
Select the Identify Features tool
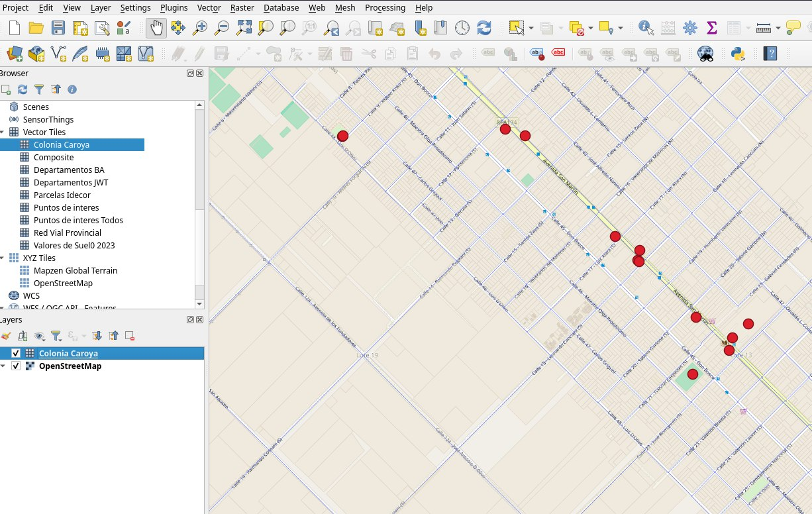click(x=646, y=28)
